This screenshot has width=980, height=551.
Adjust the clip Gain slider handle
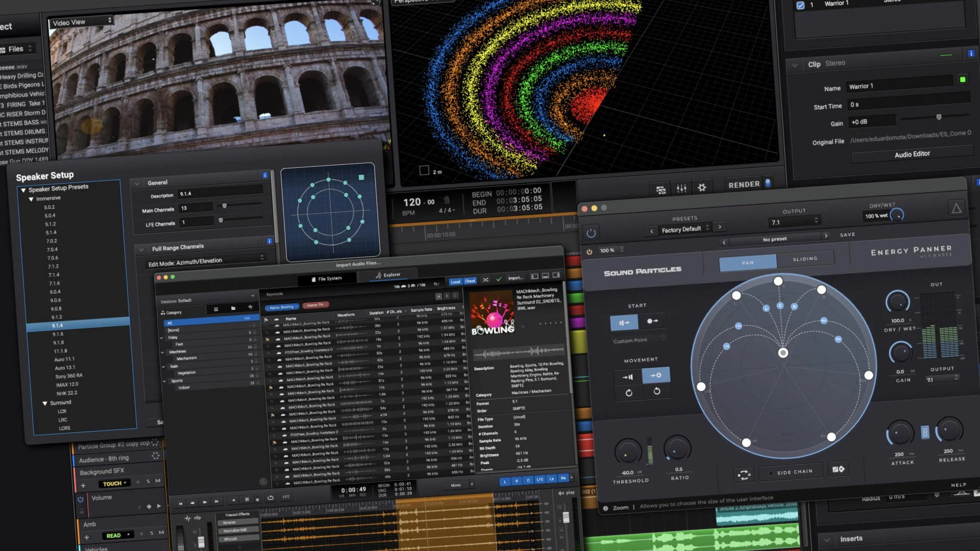point(939,117)
